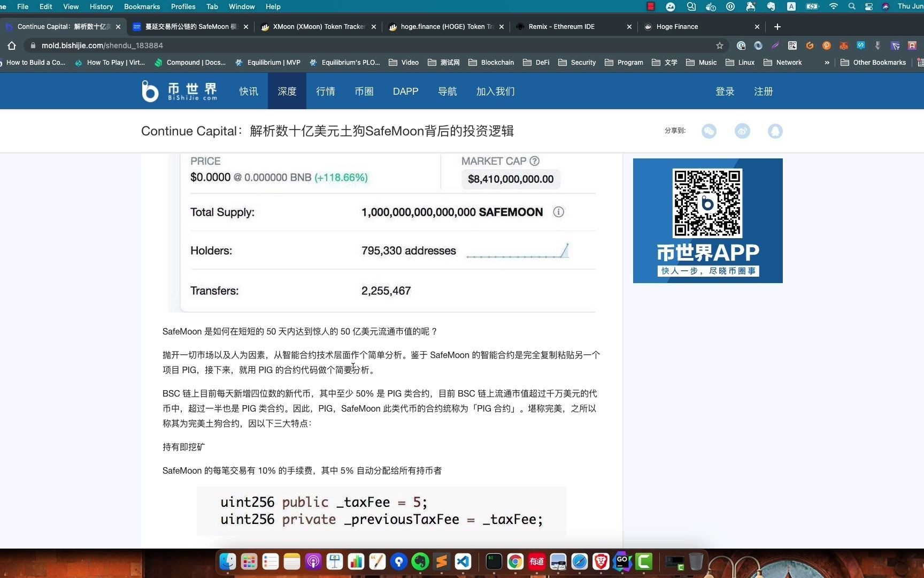Open the WeChat share icon
Viewport: 924px width, 578px height.
709,131
